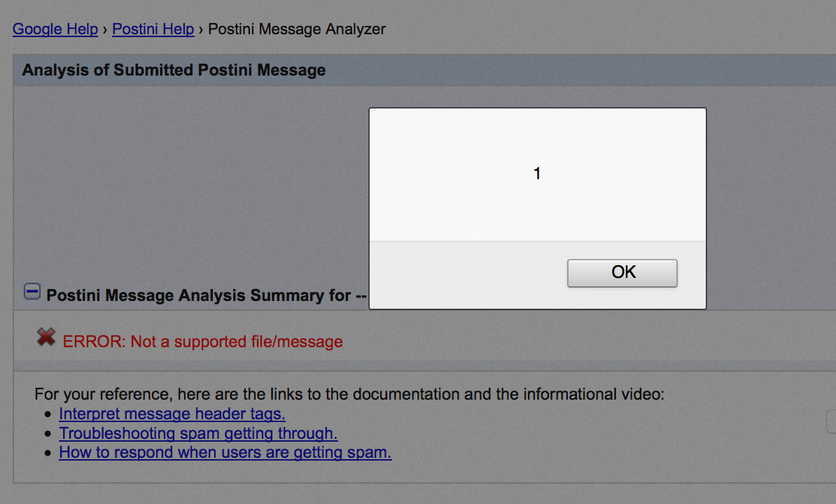Click the partially visible control at right edge

point(831,422)
